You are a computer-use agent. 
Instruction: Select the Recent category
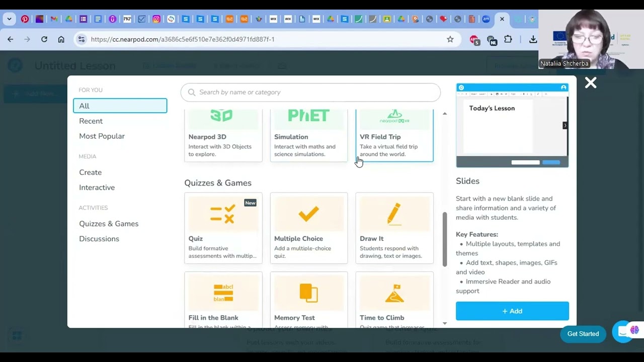pyautogui.click(x=91, y=121)
